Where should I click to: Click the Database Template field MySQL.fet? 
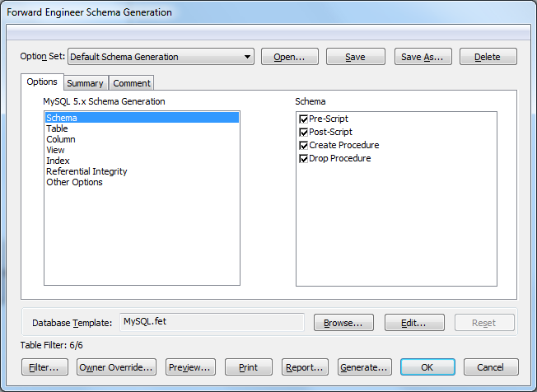(x=212, y=322)
